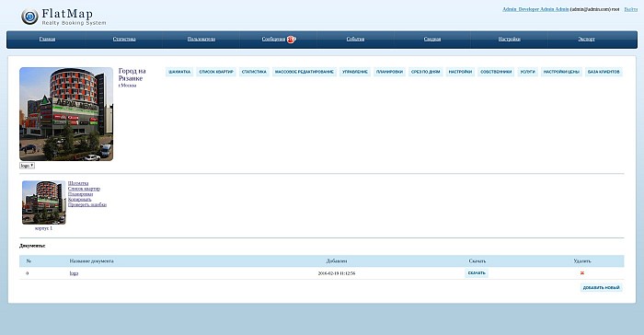Delete the logo document with red cross

click(x=582, y=273)
